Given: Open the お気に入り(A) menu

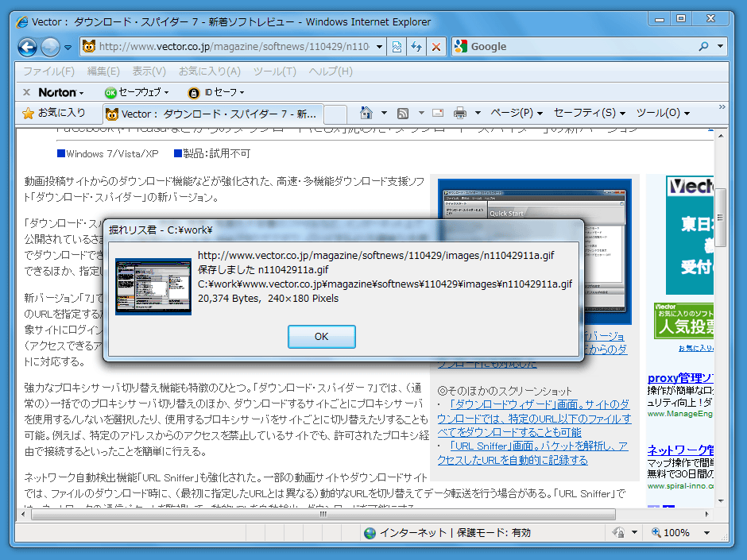Looking at the screenshot, I should tap(209, 71).
